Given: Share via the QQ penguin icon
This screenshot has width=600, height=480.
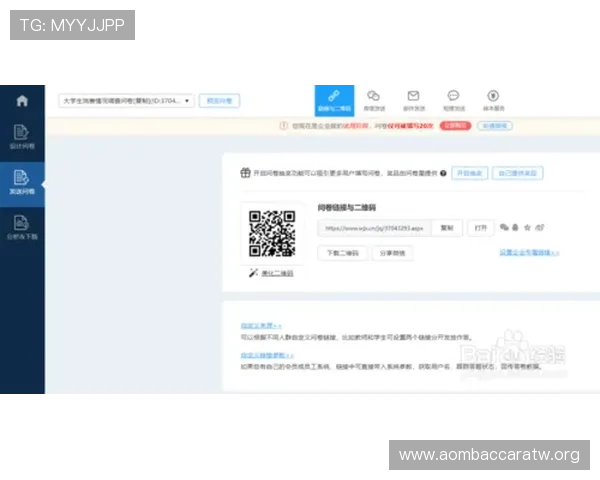Looking at the screenshot, I should (x=515, y=227).
